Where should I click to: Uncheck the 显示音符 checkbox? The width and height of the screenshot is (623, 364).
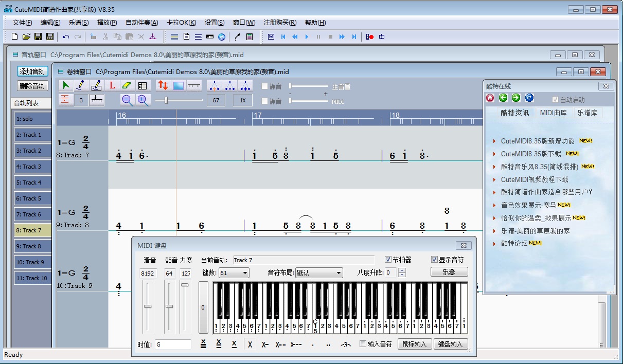[434, 260]
